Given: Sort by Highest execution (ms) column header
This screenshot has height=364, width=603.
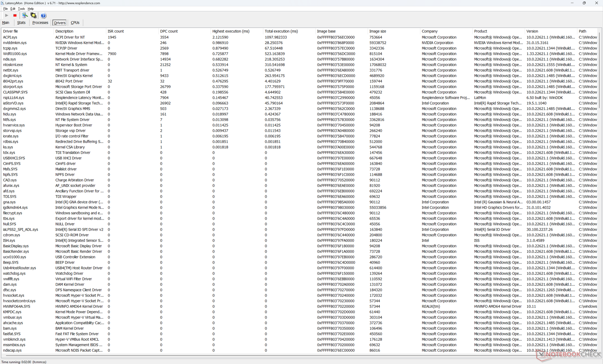Looking at the screenshot, I should point(231,31).
